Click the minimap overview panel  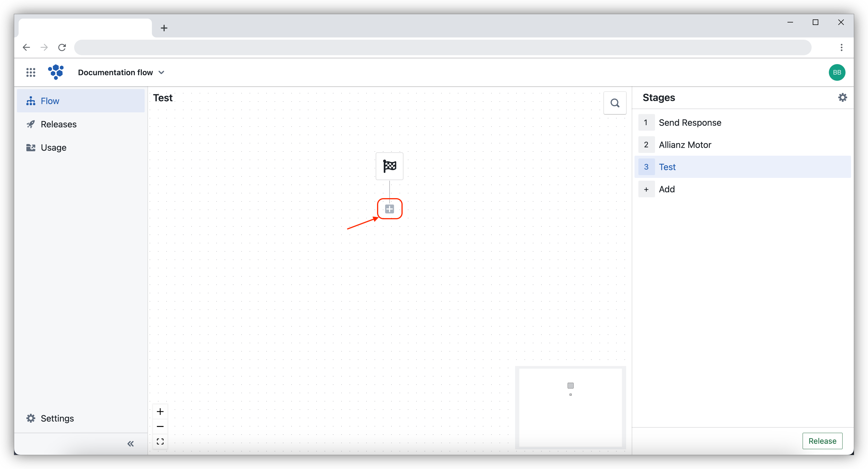click(x=570, y=407)
